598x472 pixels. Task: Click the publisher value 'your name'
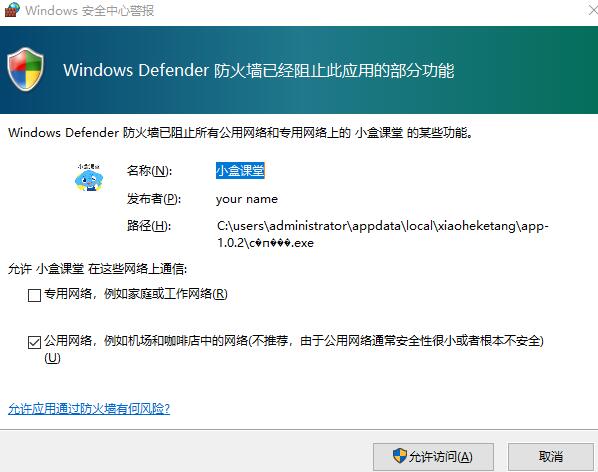(x=247, y=199)
